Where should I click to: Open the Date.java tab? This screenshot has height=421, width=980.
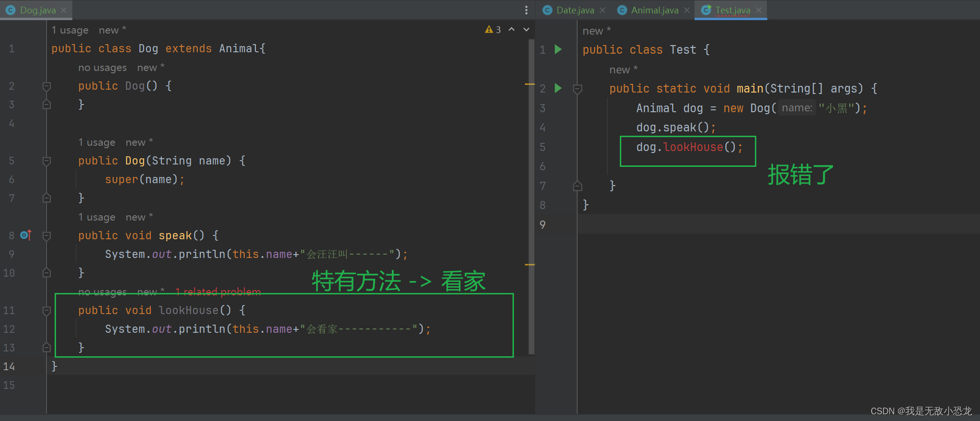(x=575, y=10)
